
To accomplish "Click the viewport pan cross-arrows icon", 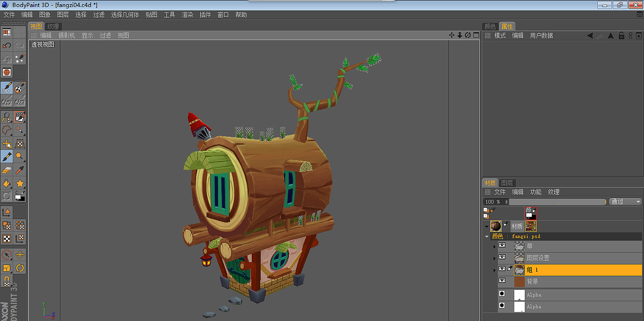I will (451, 35).
